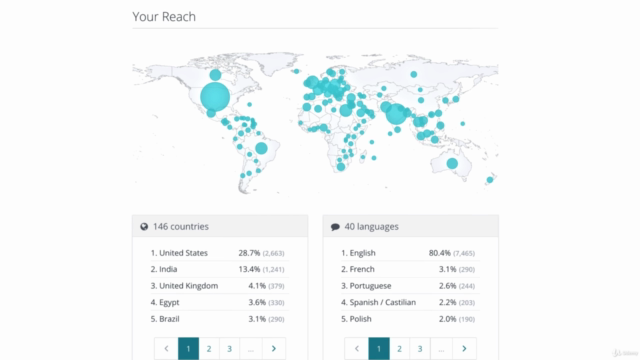Click the globe icon beside 146 countries
640x360 pixels.
click(x=144, y=227)
